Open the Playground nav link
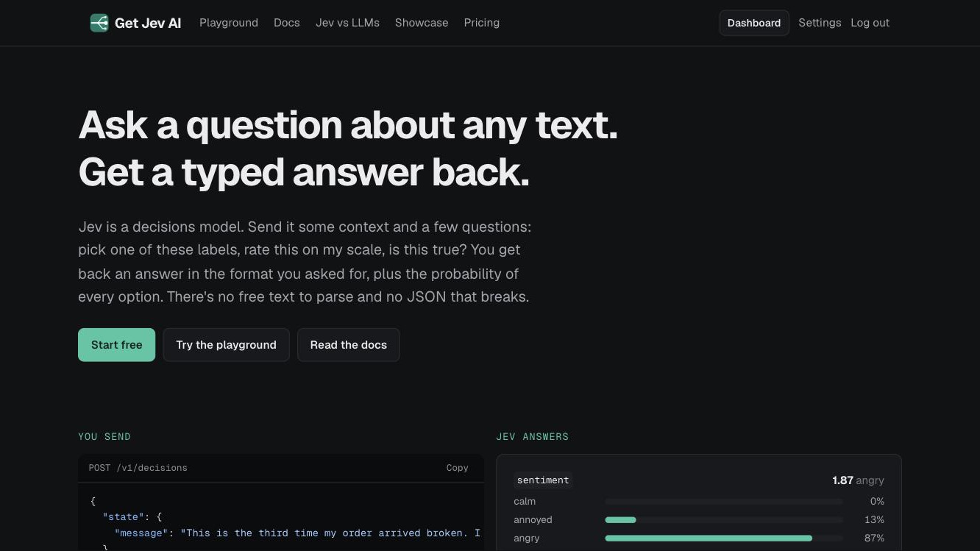980x551 pixels. [x=229, y=23]
